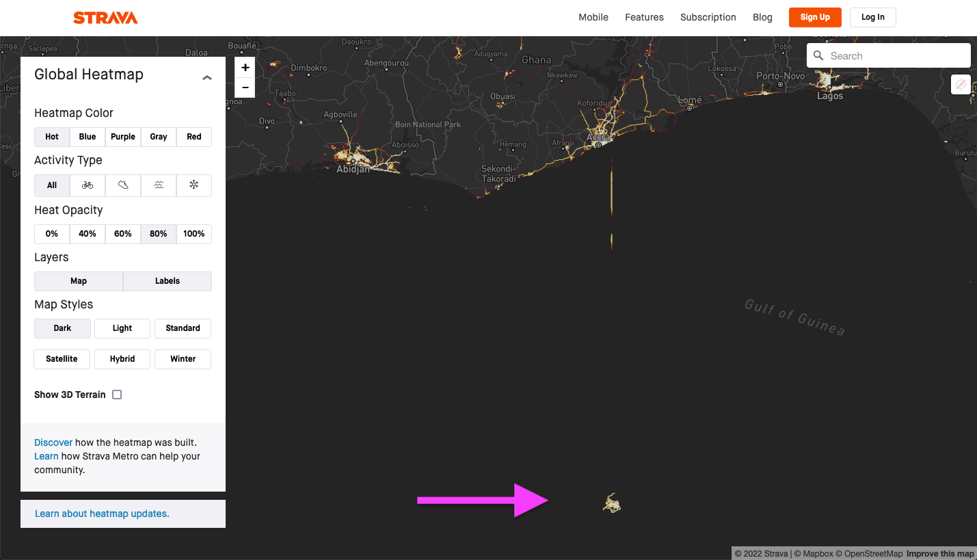Screen dimensions: 977x560
Task: Switch map style to Satellite
Action: (62, 359)
